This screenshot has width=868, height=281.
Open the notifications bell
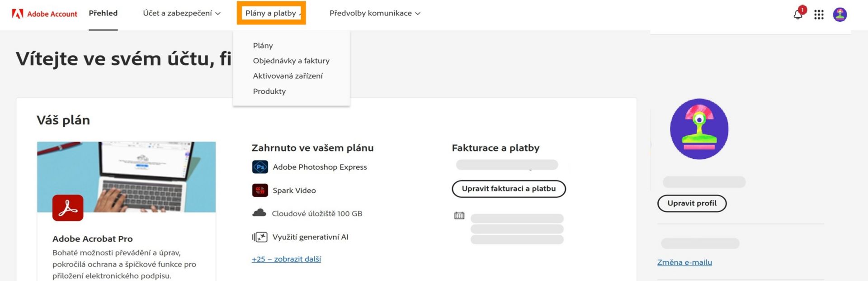(x=798, y=14)
